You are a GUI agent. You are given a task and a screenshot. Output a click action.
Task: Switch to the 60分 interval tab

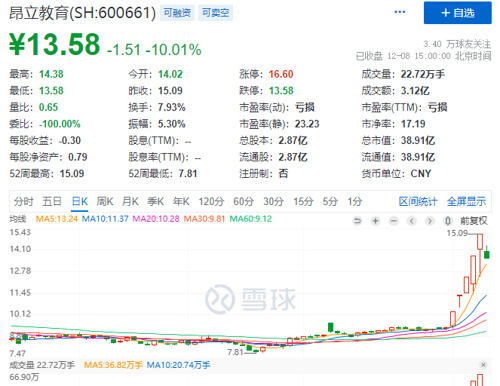(244, 201)
